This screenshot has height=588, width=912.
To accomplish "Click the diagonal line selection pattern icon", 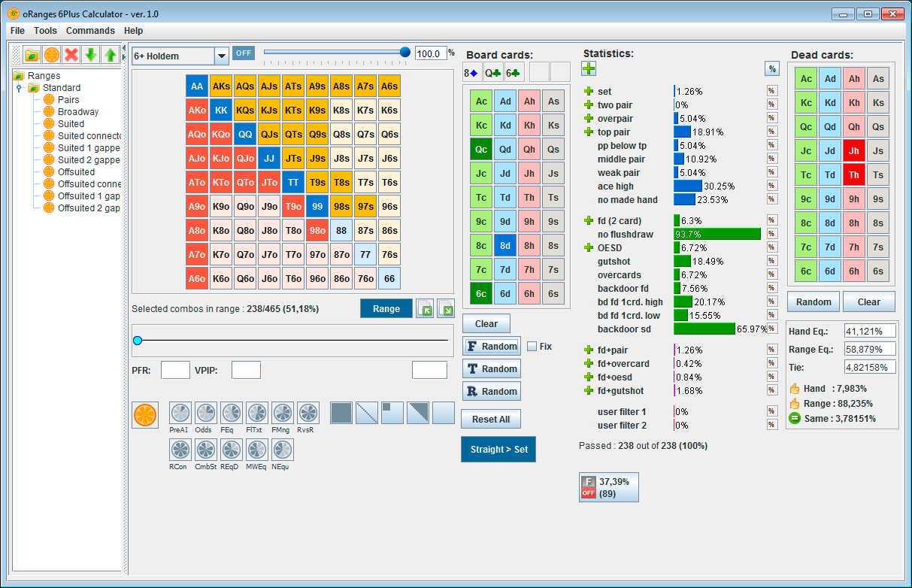I will (x=367, y=413).
